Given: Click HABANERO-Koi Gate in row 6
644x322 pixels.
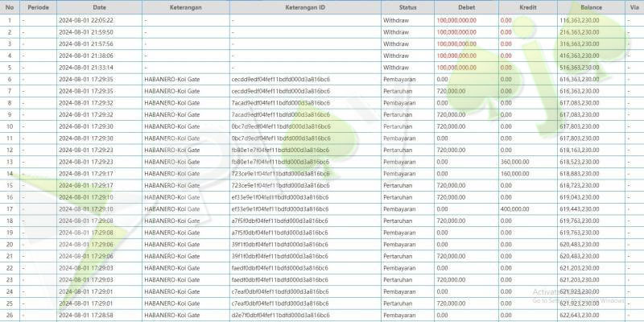Looking at the screenshot, I should point(171,80).
